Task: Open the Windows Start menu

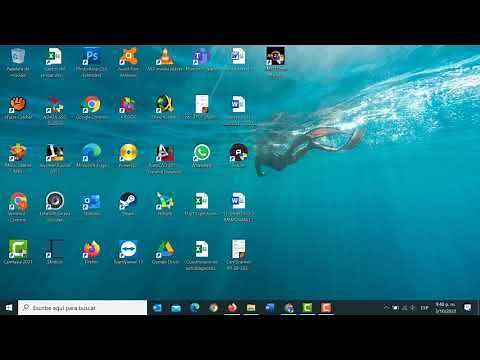Action: [x=9, y=308]
